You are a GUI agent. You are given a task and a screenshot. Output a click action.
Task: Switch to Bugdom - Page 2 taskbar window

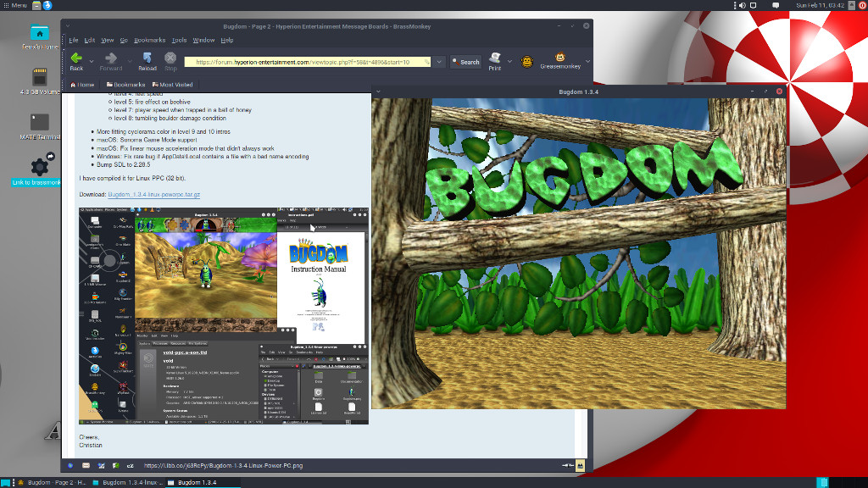click(x=52, y=482)
